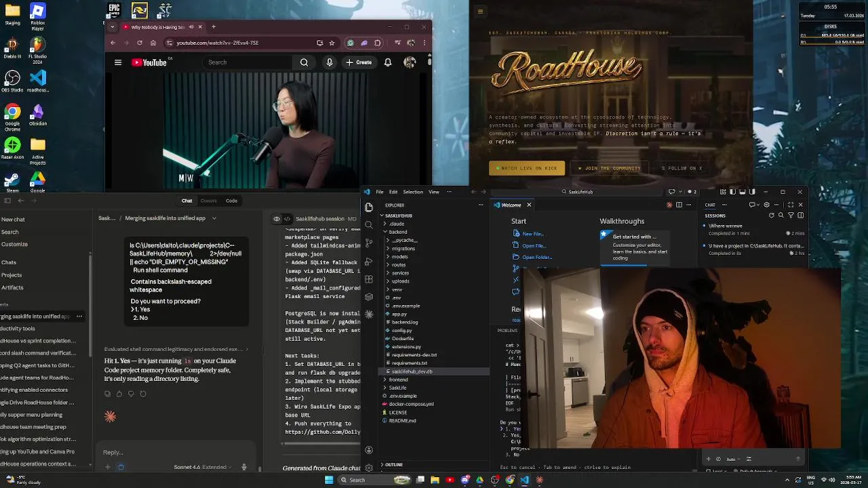Open the Selection menu in VS Code
Viewport: 868px width, 488px height.
[413, 192]
